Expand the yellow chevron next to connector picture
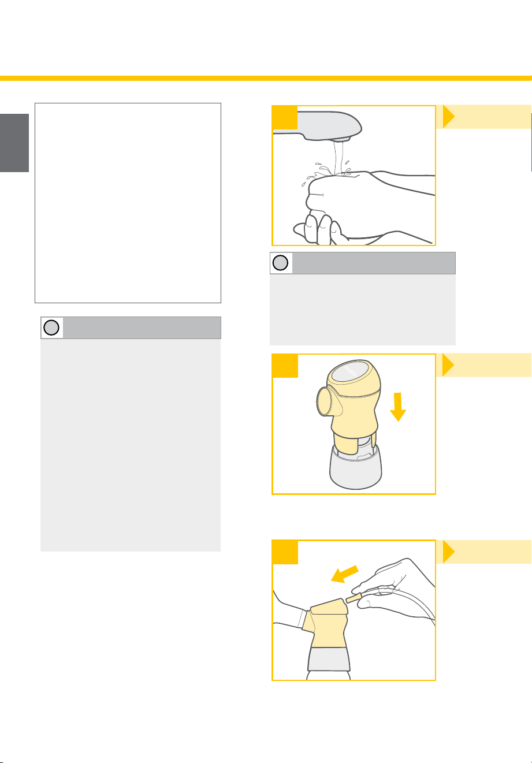Image resolution: width=532 pixels, height=763 pixels. (x=450, y=366)
